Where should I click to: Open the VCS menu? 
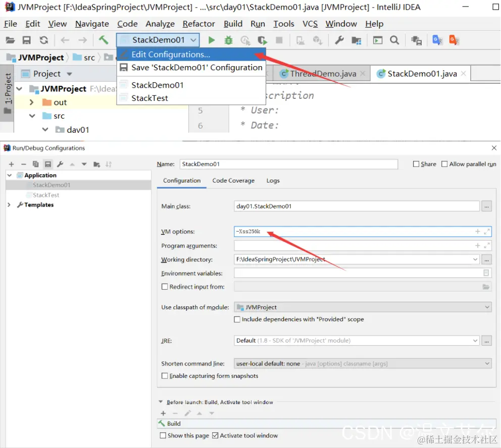[x=310, y=24]
